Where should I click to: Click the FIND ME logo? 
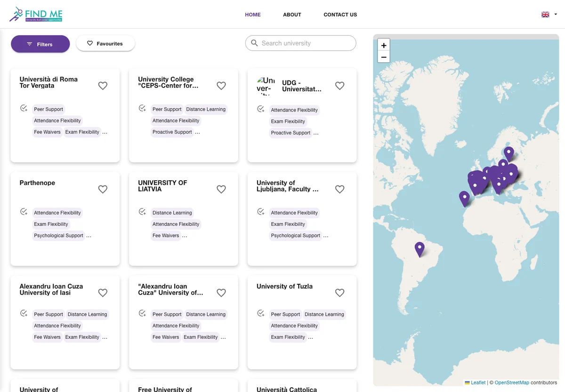[x=36, y=14]
